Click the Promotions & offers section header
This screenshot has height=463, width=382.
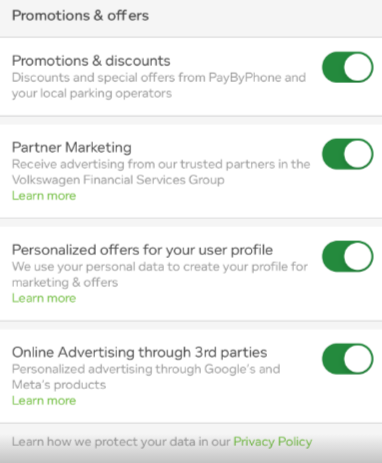pyautogui.click(x=80, y=16)
